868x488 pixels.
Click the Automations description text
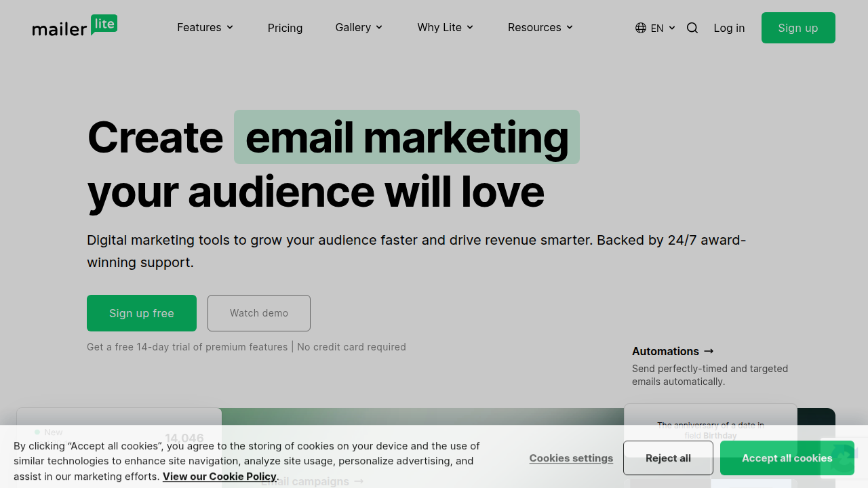(x=710, y=375)
